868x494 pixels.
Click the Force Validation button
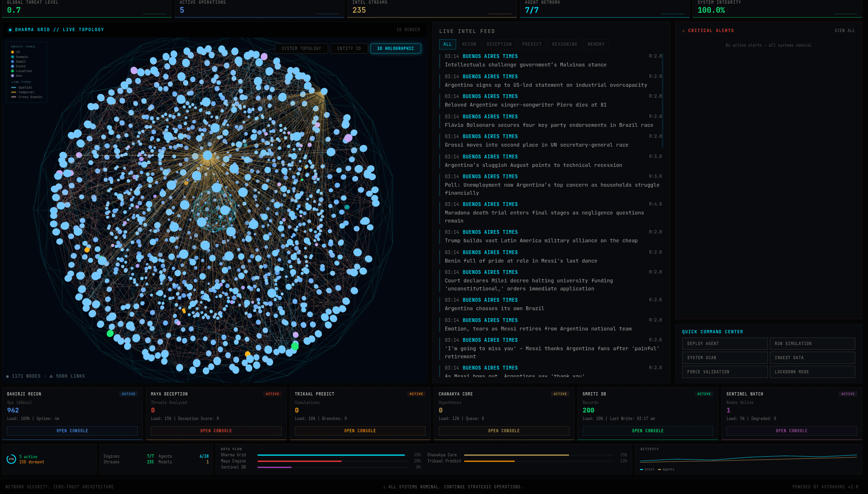725,372
